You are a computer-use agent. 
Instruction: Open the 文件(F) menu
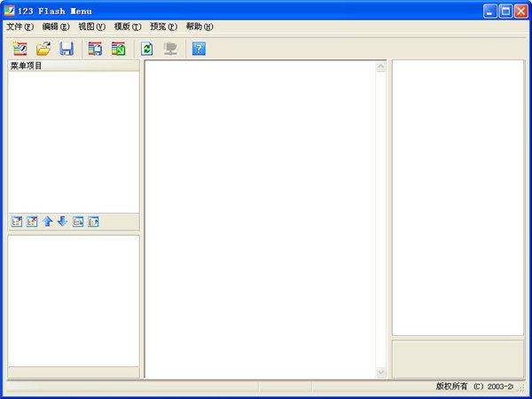pos(20,27)
